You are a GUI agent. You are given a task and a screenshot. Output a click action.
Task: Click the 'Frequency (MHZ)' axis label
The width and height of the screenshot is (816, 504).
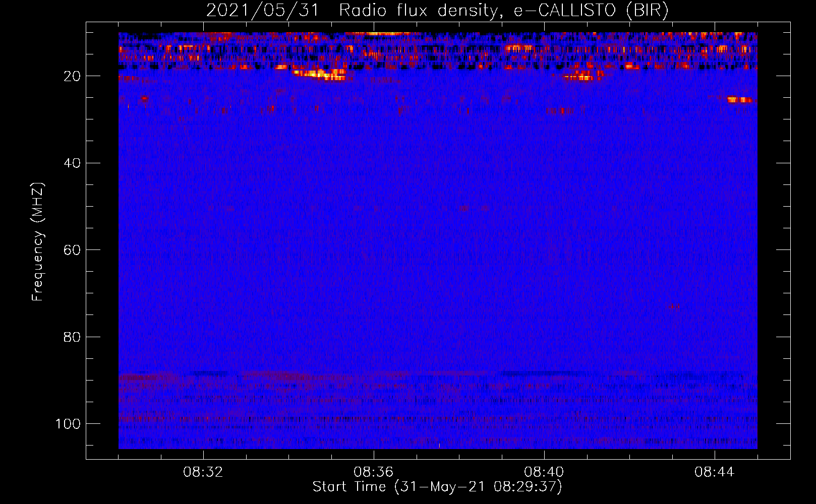pos(38,241)
